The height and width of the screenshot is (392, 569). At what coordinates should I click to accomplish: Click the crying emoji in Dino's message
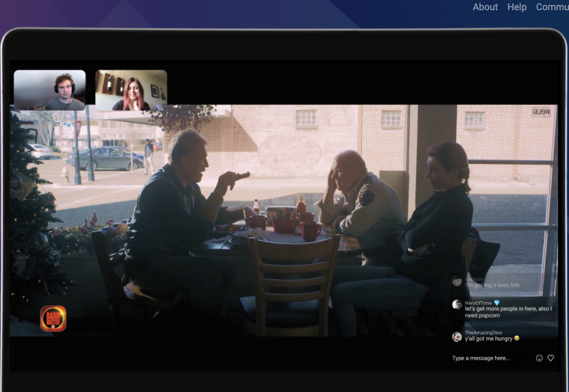516,339
